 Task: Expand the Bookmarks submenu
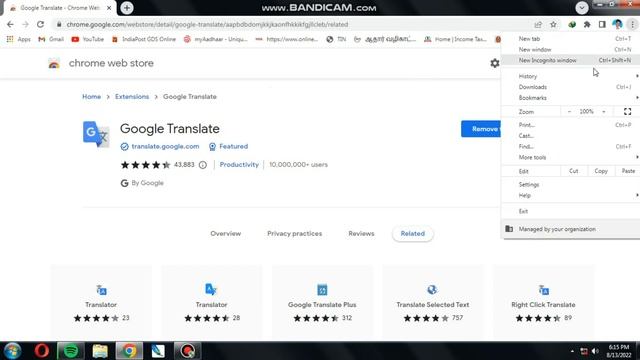click(x=571, y=98)
